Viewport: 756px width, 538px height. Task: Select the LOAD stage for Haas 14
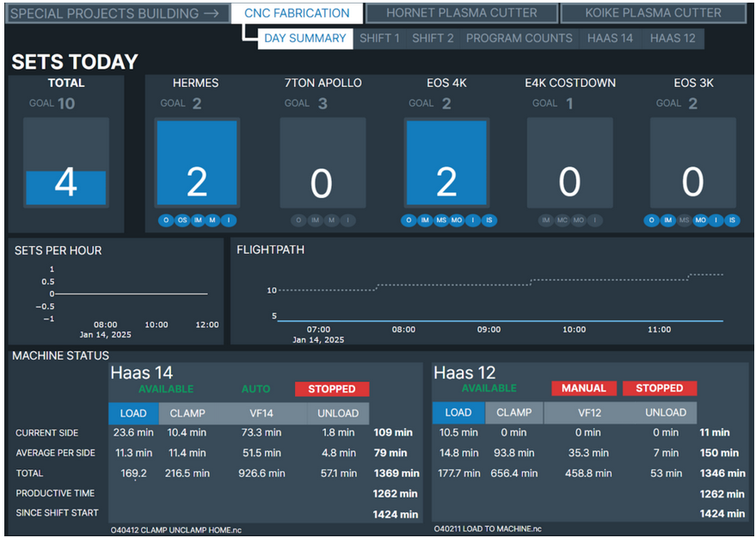(133, 413)
